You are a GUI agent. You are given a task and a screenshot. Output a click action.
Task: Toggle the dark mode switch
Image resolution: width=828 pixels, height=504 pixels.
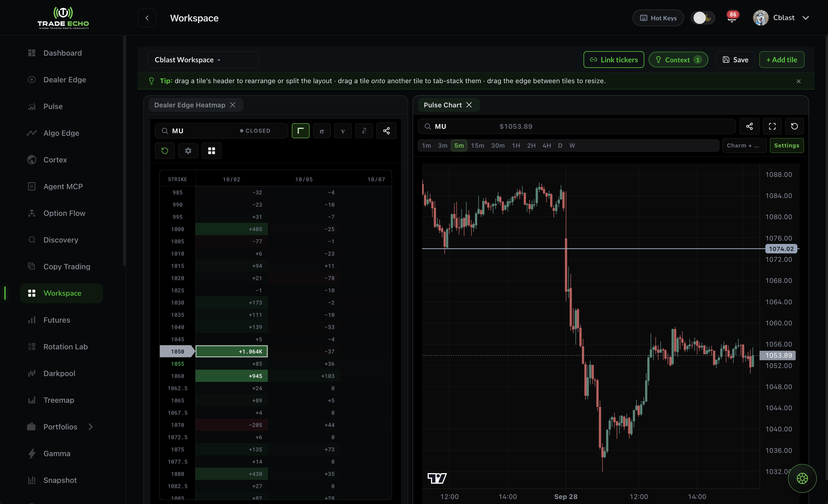pyautogui.click(x=703, y=18)
